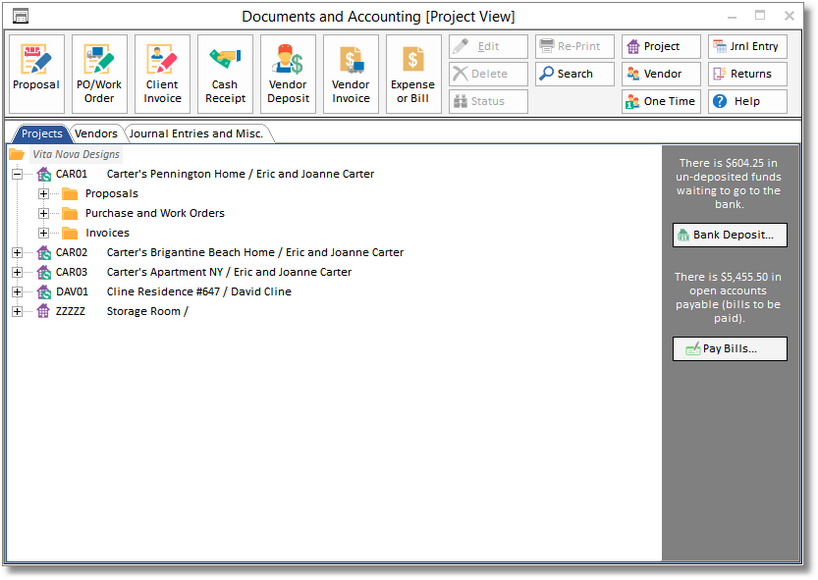Open the One Time button
The image size is (818, 580).
[661, 101]
